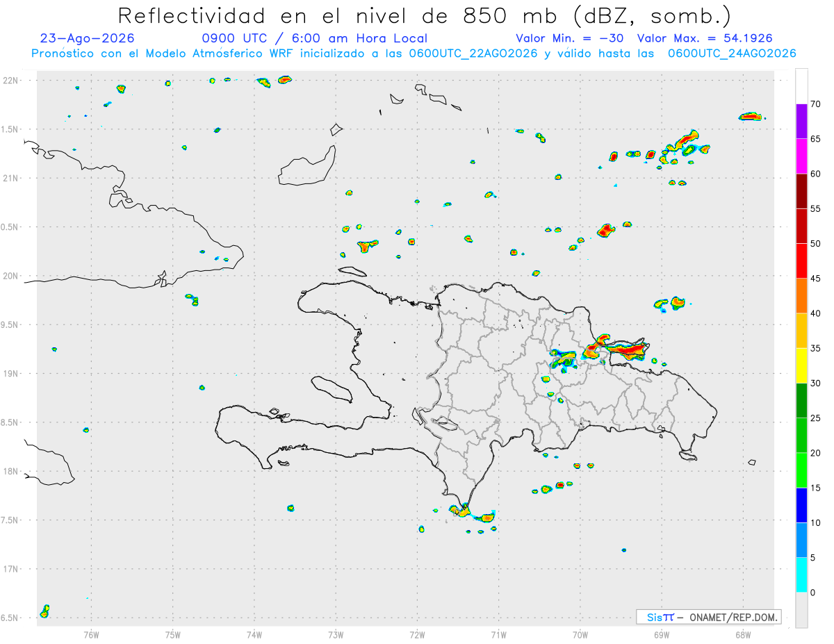Screen dimensions: 834x644
Task: Click the WRF forecast description line
Action: tap(414, 53)
